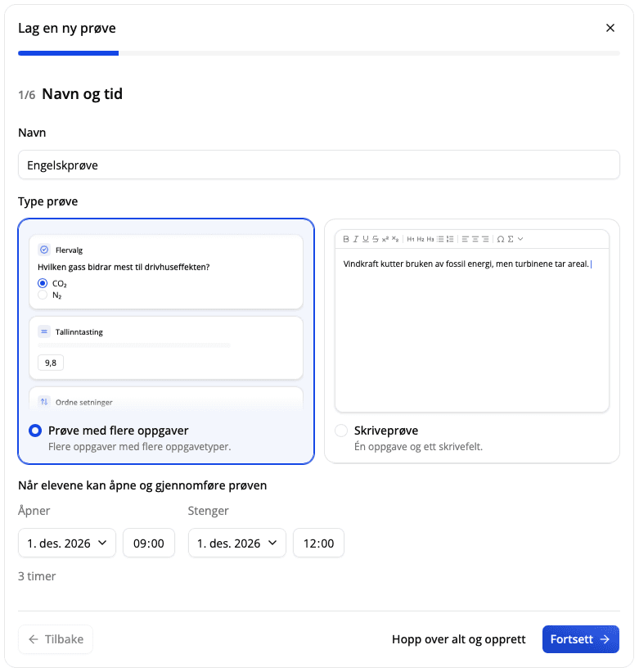Close the Lag en ny prøve dialog
639x672 pixels.
(610, 28)
